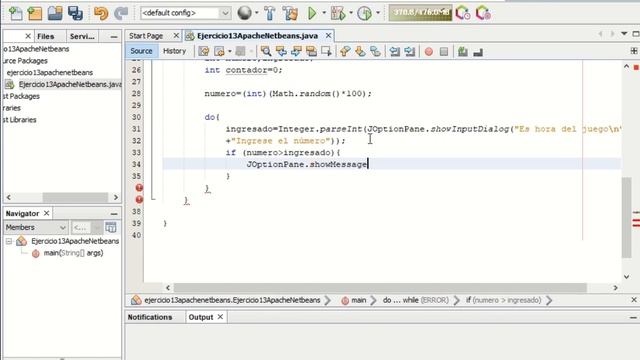Click the Uncomment lines icon
This screenshot has width=640, height=360.
pos(478,52)
